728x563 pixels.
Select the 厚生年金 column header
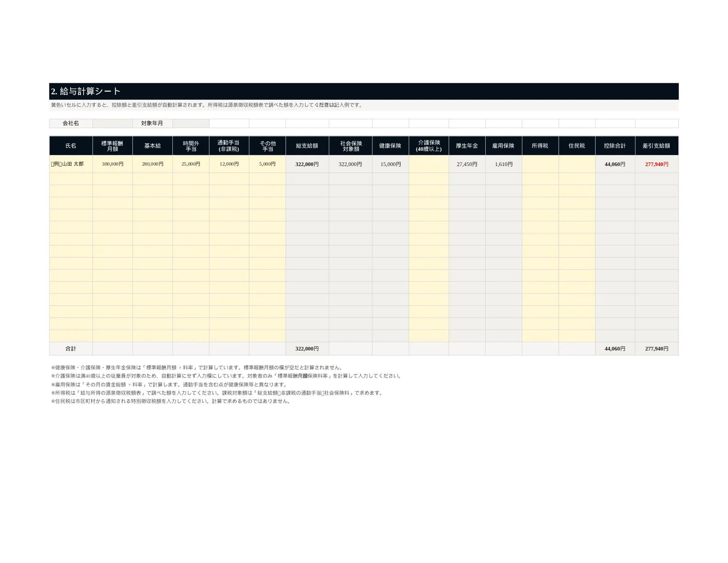[467, 146]
